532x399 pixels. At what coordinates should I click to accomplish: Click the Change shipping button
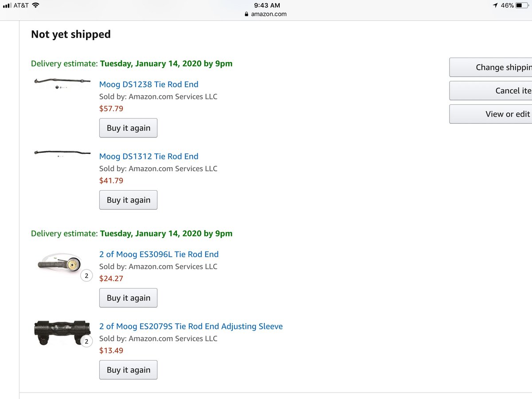[491, 67]
